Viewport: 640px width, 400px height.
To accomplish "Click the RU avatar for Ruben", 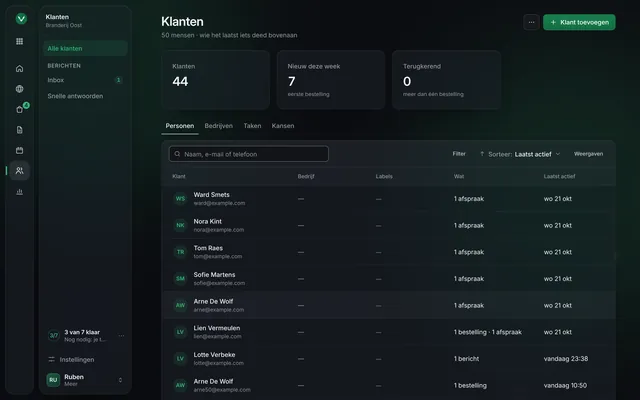I will [53, 380].
